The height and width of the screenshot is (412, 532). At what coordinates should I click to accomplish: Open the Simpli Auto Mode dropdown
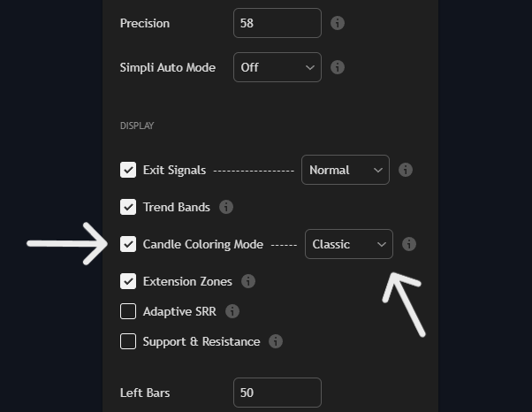277,67
